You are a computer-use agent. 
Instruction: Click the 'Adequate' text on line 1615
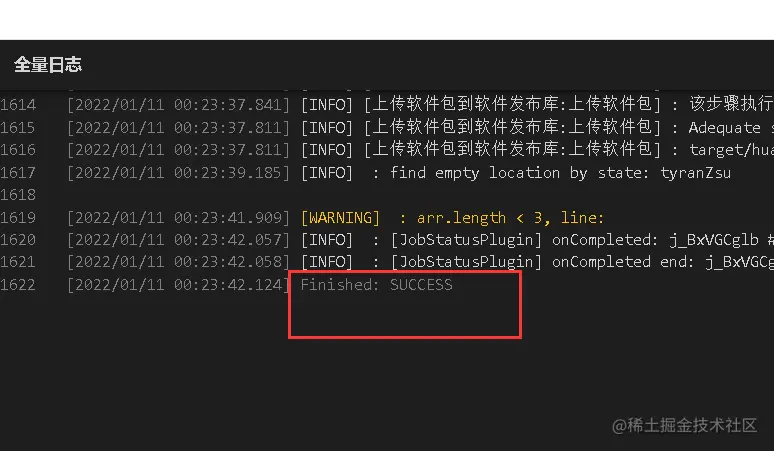point(725,128)
